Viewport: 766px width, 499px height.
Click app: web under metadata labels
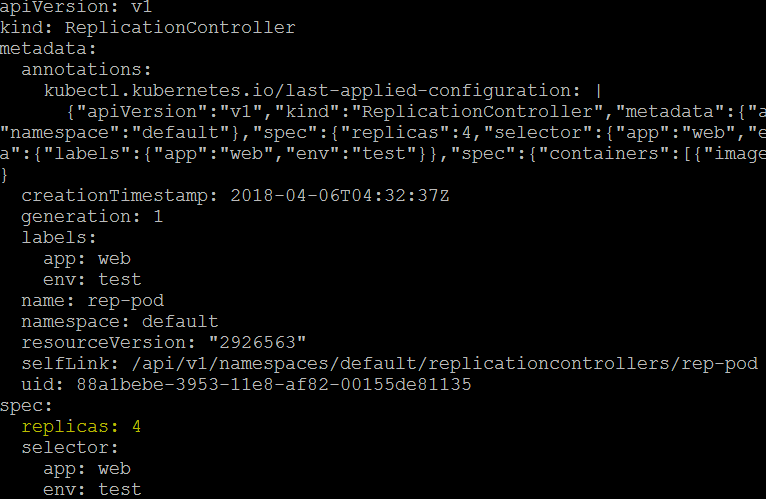87,259
